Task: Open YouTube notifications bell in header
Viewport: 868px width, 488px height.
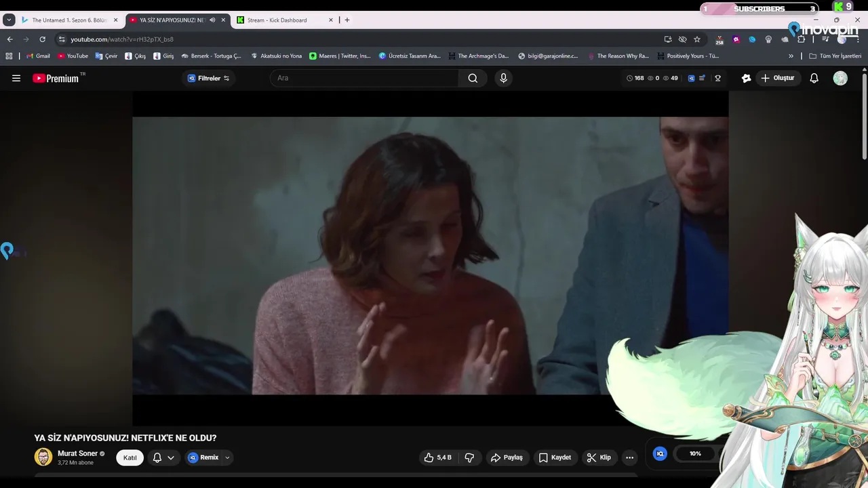Action: tap(814, 78)
